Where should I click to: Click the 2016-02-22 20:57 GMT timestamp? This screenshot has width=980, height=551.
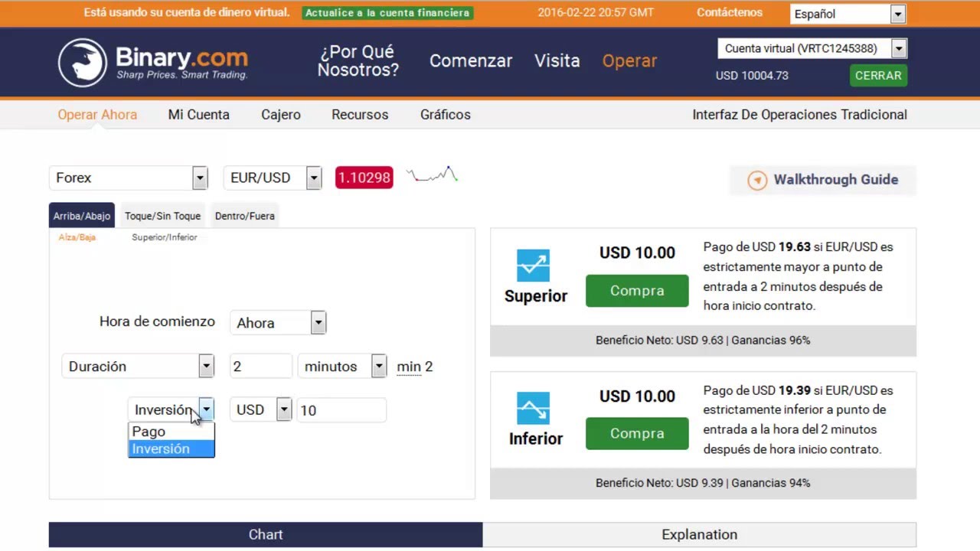tap(596, 12)
